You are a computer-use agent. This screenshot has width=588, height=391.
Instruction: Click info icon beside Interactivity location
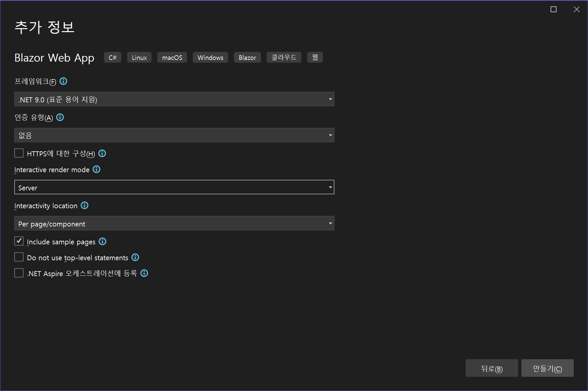(85, 206)
